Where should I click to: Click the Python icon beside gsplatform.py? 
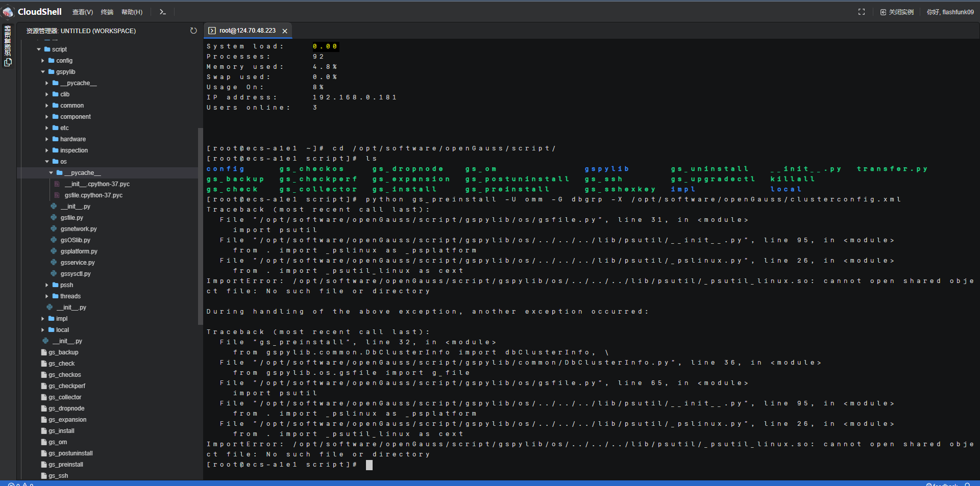pyautogui.click(x=54, y=251)
